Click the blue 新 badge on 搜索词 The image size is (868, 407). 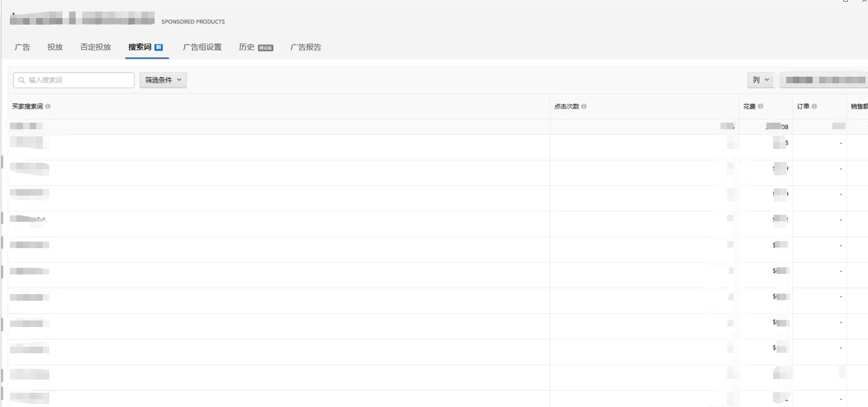pos(158,48)
